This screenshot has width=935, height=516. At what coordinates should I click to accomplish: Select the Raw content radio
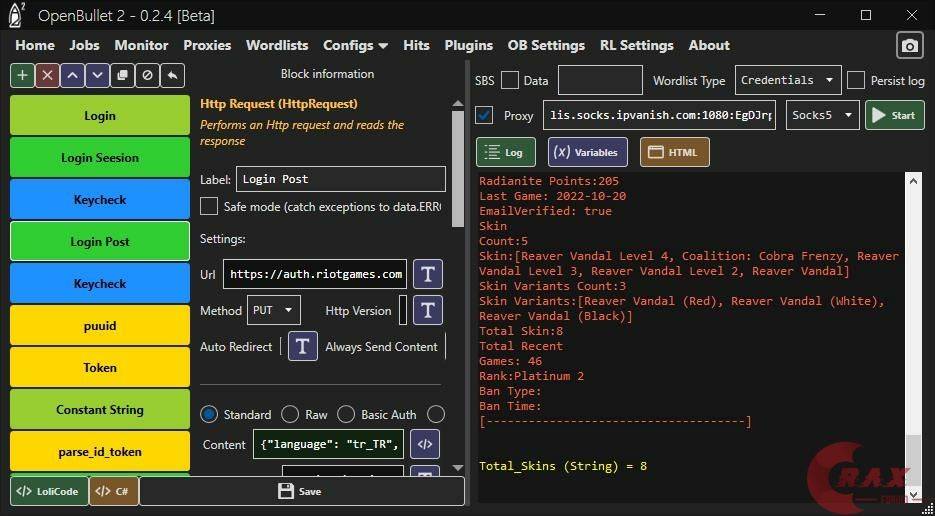(x=290, y=414)
